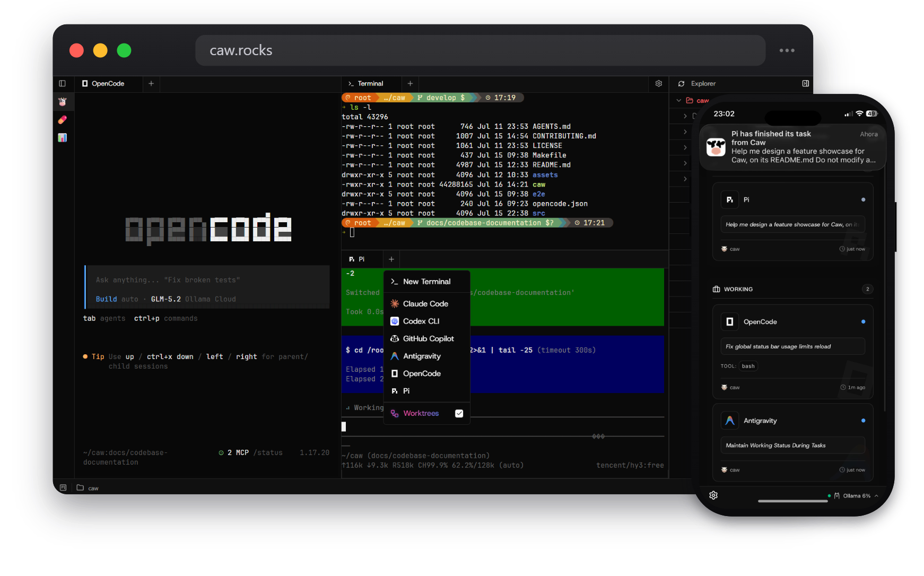Click the bottom-left status bar panel icon
The width and height of the screenshot is (924, 576).
click(x=63, y=487)
